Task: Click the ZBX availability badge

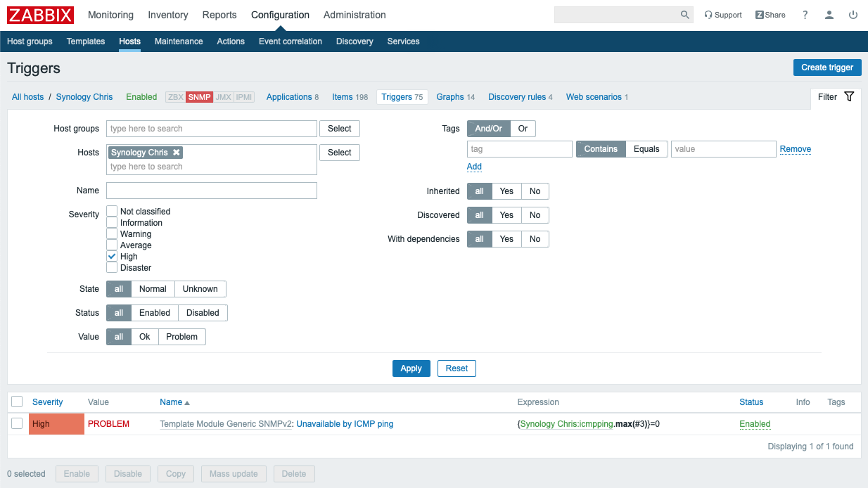Action: pyautogui.click(x=175, y=97)
